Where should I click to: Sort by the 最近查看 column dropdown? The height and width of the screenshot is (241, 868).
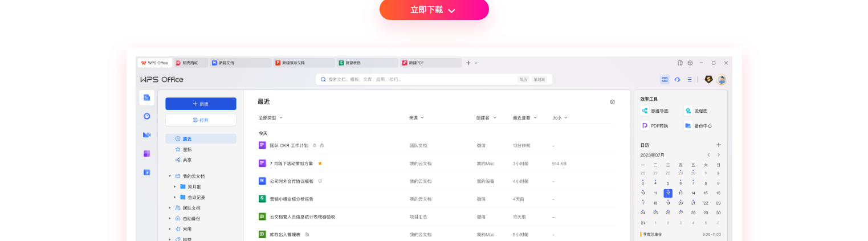(x=525, y=118)
